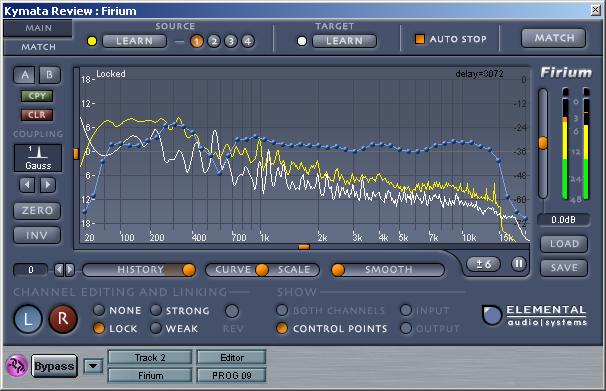Click the ±6 range button
The height and width of the screenshot is (391, 606).
click(483, 264)
